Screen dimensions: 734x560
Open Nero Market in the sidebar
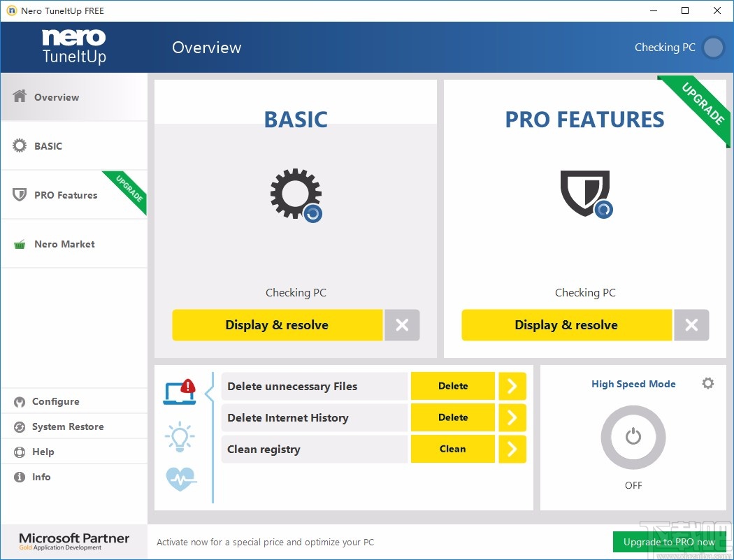pyautogui.click(x=74, y=244)
